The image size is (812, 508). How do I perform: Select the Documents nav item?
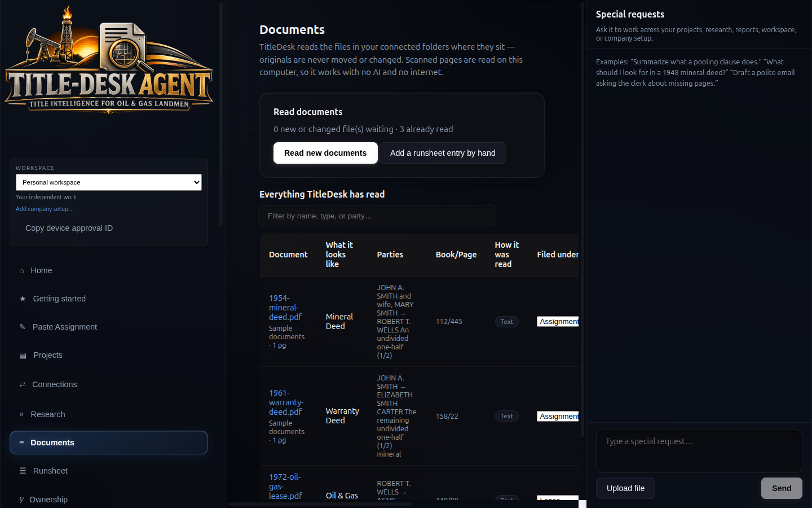pos(109,443)
